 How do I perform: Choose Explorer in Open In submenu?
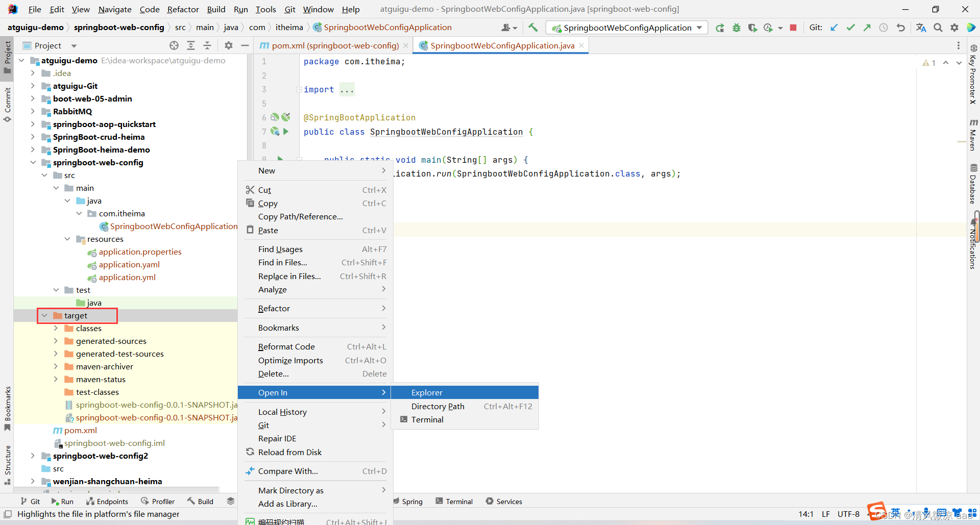click(x=464, y=392)
